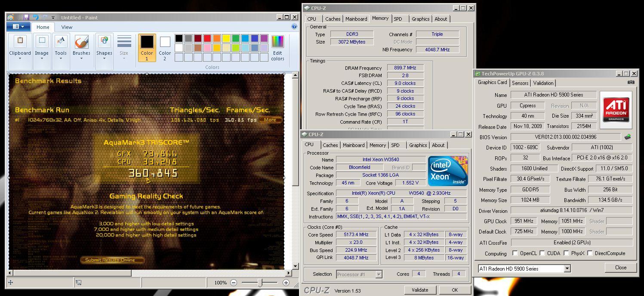Click the zoom out minus button in Paint
The height and width of the screenshot is (296, 644).
click(233, 283)
